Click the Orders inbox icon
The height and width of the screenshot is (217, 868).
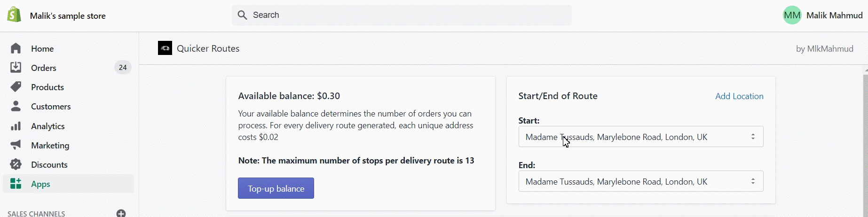tap(16, 68)
